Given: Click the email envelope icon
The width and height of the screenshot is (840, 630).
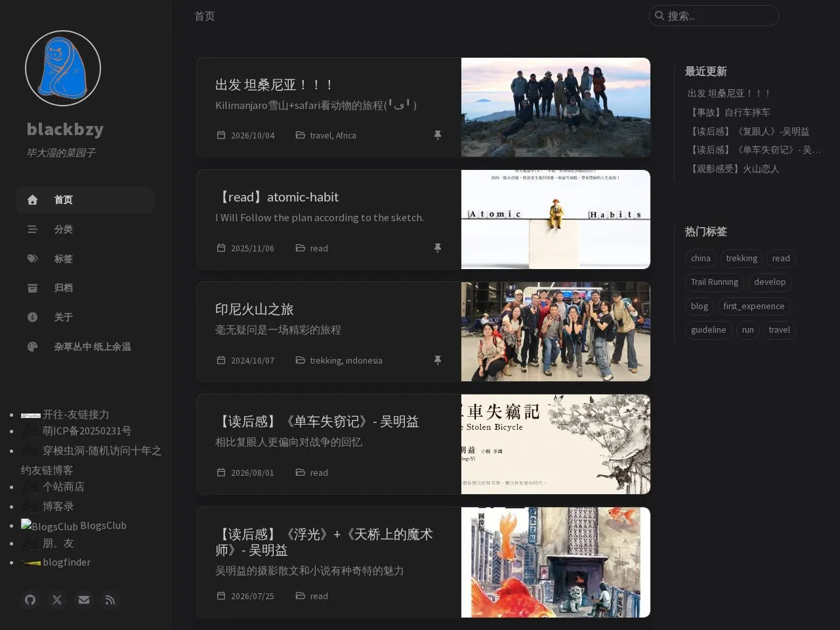Looking at the screenshot, I should pyautogui.click(x=84, y=600).
